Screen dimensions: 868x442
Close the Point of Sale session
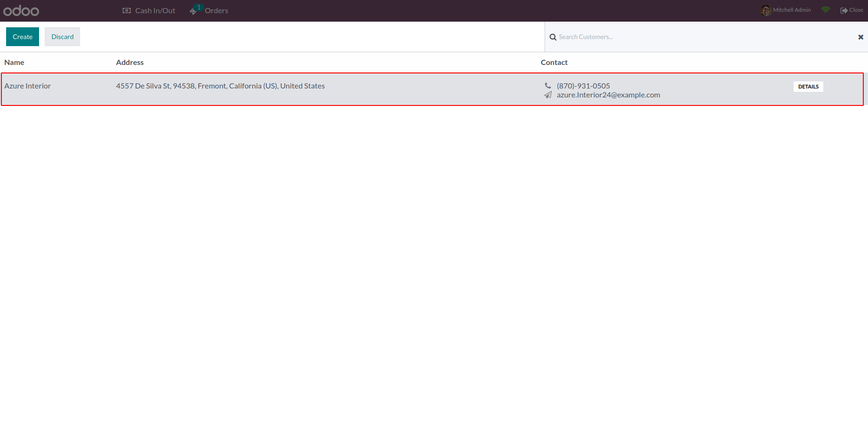(852, 10)
